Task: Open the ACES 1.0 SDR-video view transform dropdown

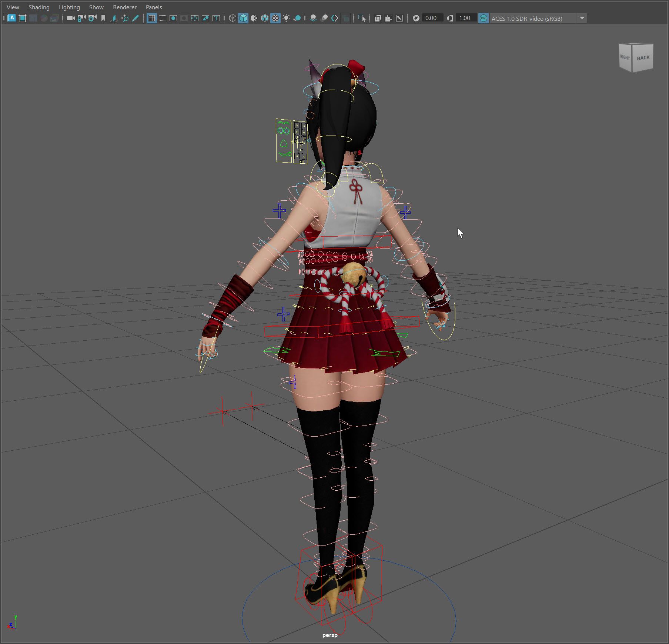Action: pyautogui.click(x=538, y=18)
